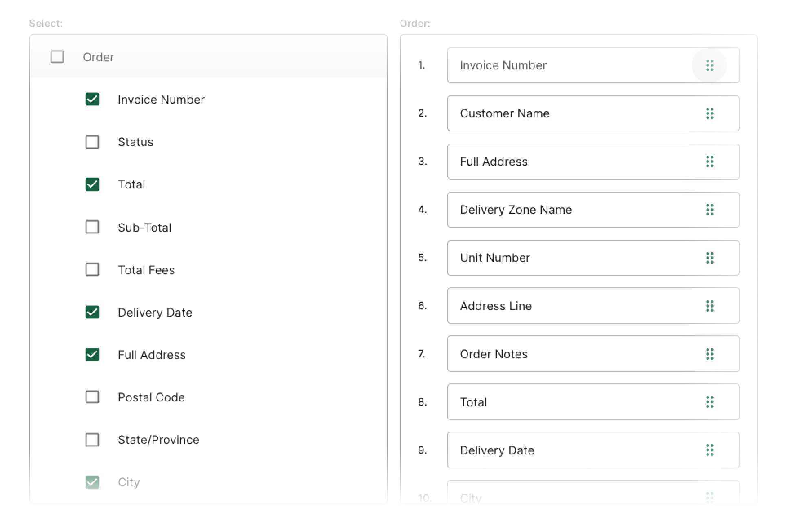Uncheck the Full Address checkbox

(x=92, y=355)
